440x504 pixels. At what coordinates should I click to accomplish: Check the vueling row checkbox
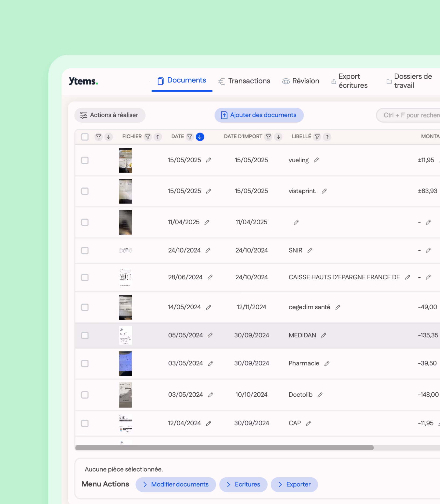pyautogui.click(x=85, y=160)
